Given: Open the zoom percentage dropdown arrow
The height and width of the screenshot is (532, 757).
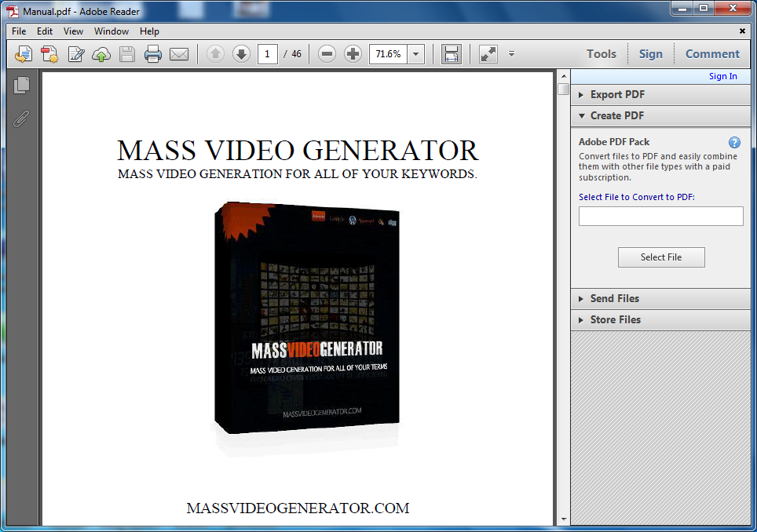Looking at the screenshot, I should click(x=415, y=54).
